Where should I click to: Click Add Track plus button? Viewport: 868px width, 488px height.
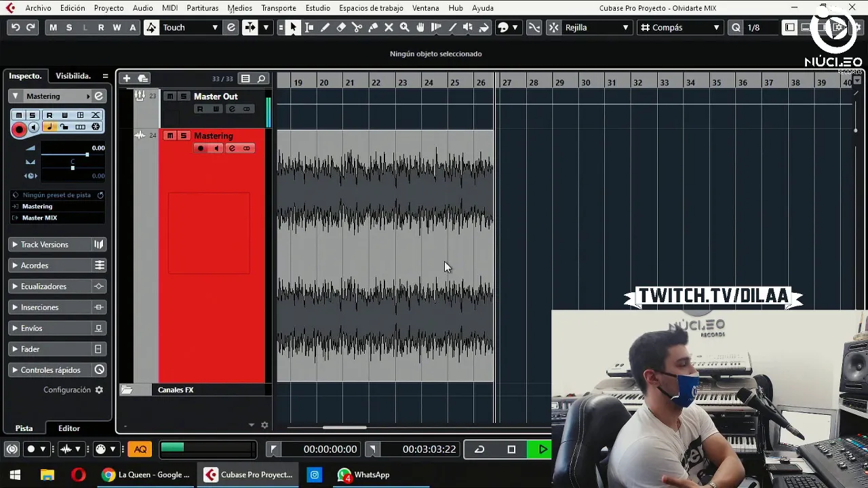tap(126, 79)
